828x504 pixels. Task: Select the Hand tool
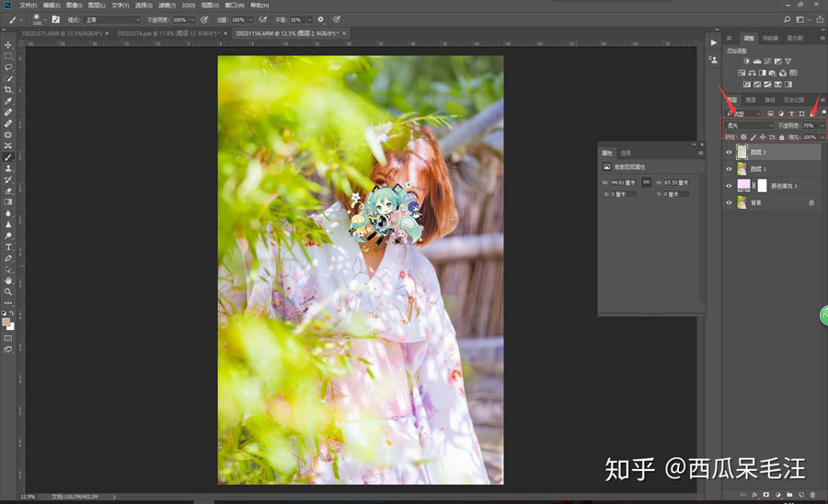pos(8,281)
